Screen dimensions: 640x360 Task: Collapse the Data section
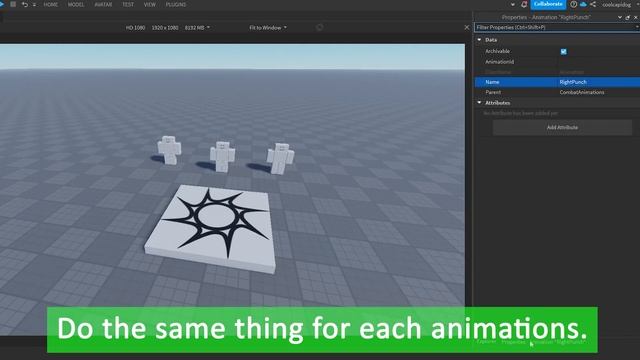coord(479,40)
